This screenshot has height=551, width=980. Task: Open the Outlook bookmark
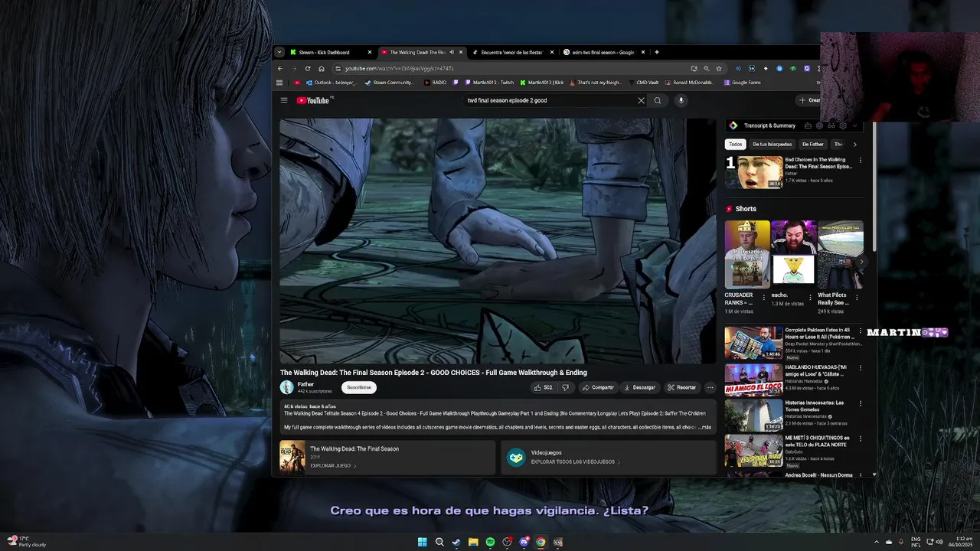pos(331,83)
